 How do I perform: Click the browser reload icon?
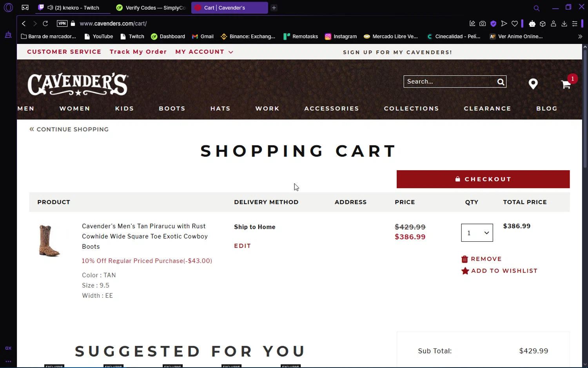[x=45, y=24]
